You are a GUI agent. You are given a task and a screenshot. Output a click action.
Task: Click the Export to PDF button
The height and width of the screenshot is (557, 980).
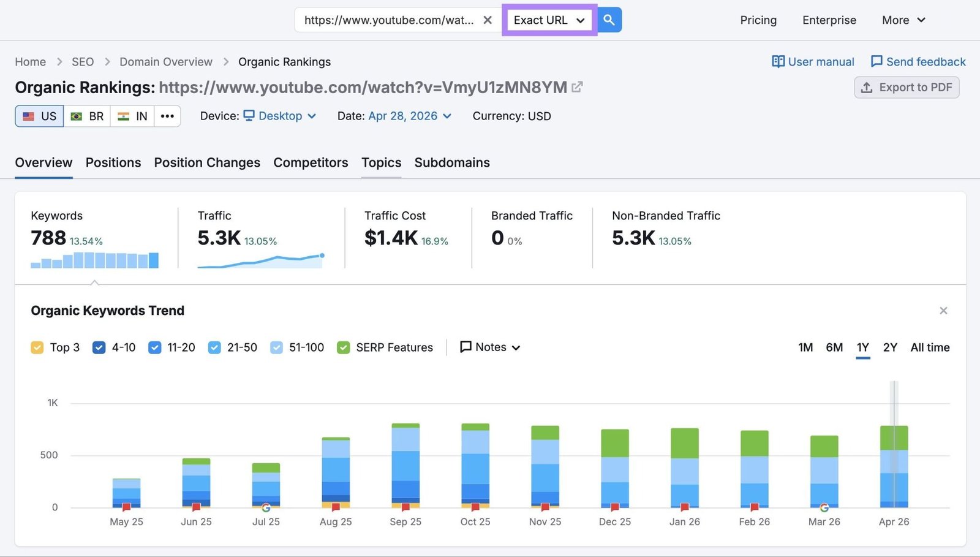[907, 88]
